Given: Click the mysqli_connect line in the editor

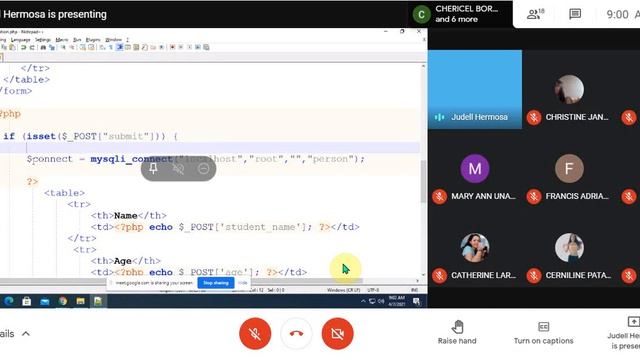Looking at the screenshot, I should [x=196, y=159].
